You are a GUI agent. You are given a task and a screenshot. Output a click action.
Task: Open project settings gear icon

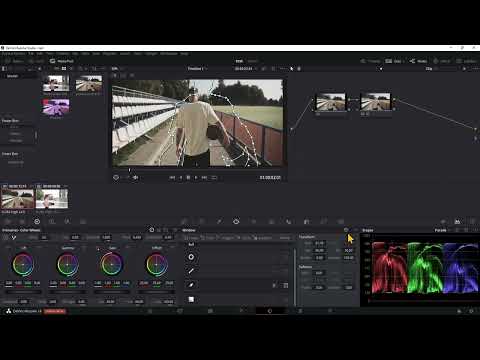click(471, 311)
